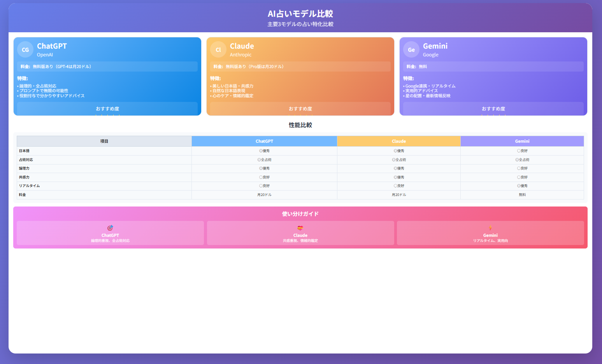Viewport: 602px width, 364px height.
Task: Select the 優秀 radio in ChatGPT's 日本語 row
Action: pyautogui.click(x=260, y=150)
